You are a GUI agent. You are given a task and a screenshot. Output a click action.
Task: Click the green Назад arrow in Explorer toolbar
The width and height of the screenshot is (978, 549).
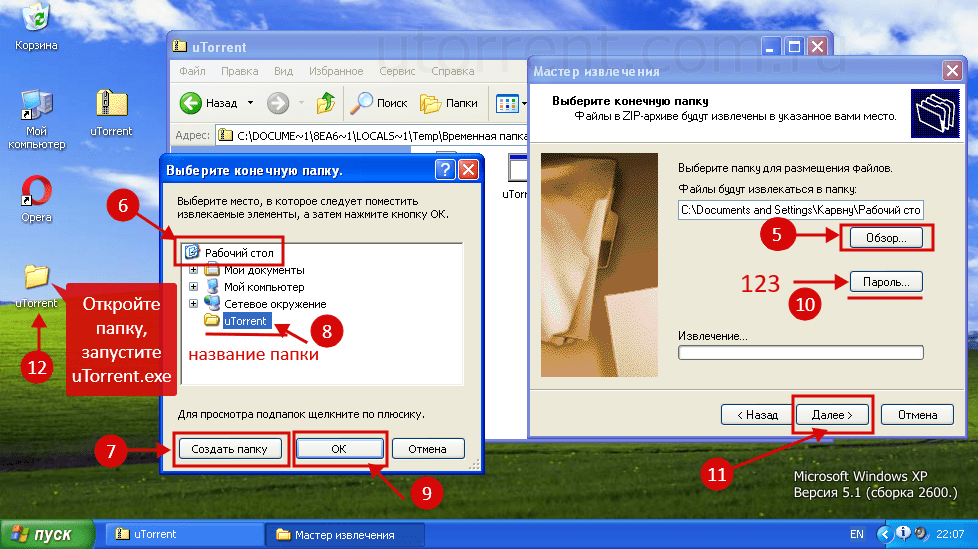pos(191,103)
